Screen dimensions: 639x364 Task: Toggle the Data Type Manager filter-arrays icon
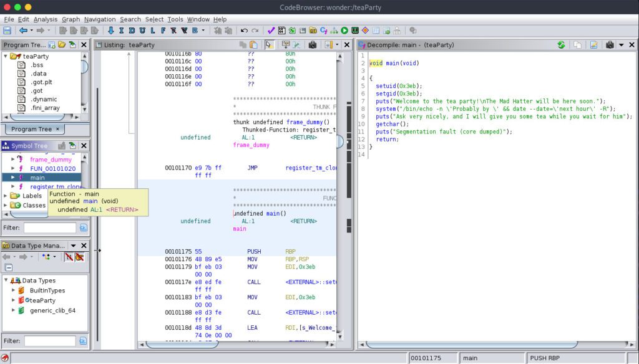[x=69, y=257]
